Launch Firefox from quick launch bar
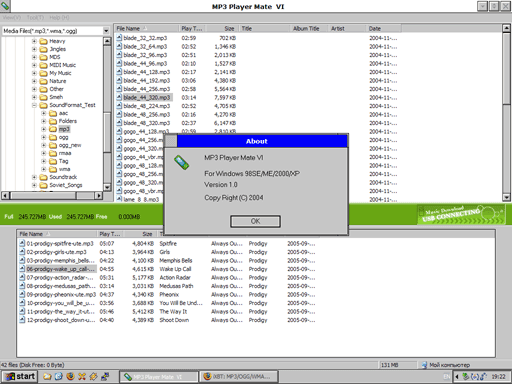 click(70, 376)
